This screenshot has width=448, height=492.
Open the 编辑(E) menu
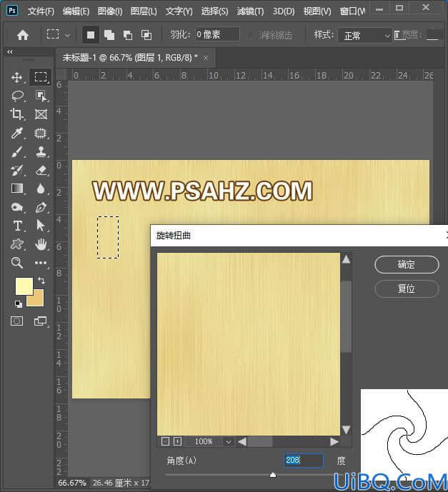click(x=76, y=11)
